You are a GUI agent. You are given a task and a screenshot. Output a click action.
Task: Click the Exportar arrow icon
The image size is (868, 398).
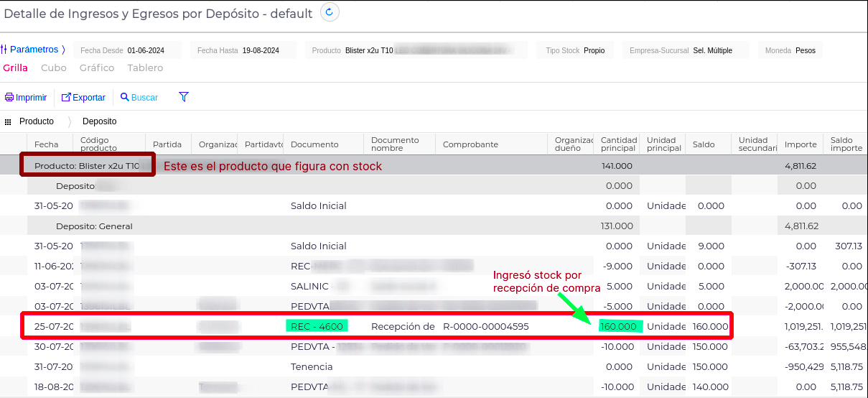point(66,98)
